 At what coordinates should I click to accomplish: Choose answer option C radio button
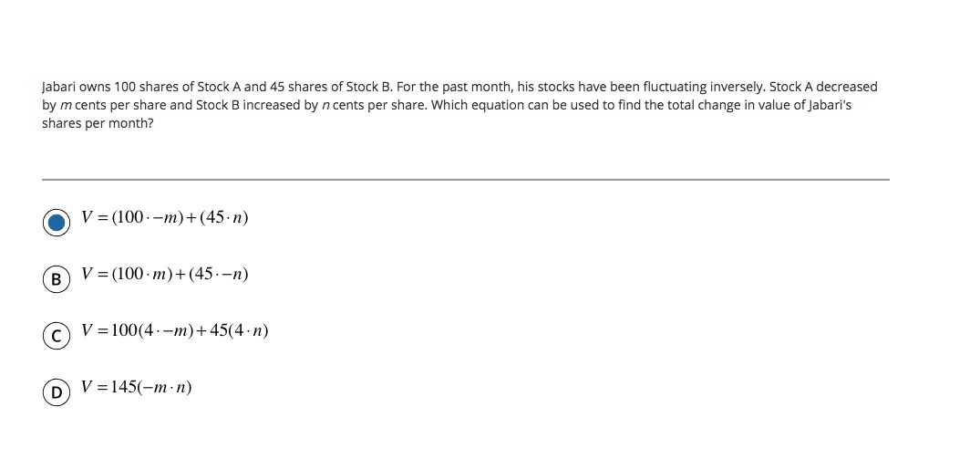pos(57,336)
